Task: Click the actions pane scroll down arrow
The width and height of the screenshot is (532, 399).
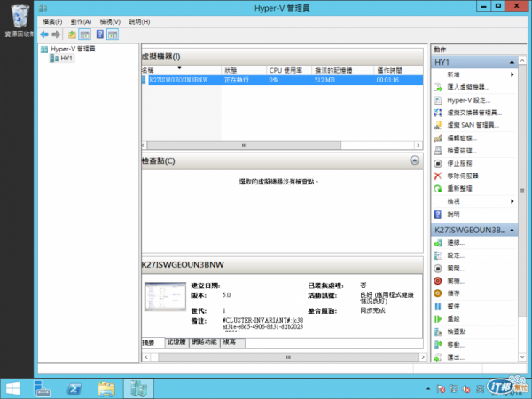Action: 522,357
